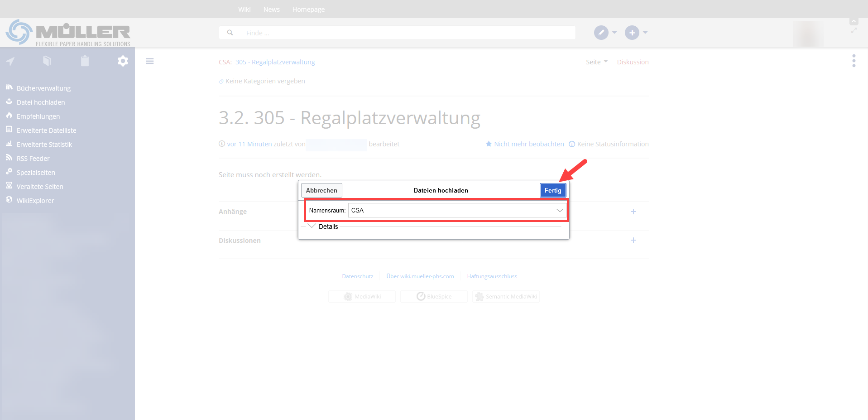Screen dimensions: 868x420
Task: Click the navigation arrow icon in sidebar
Action: [x=10, y=61]
